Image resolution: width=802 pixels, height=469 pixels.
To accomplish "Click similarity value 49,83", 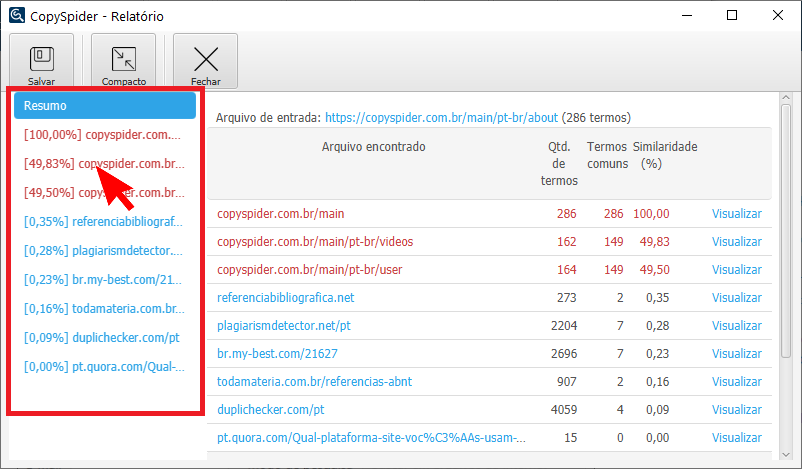I will pyautogui.click(x=655, y=241).
